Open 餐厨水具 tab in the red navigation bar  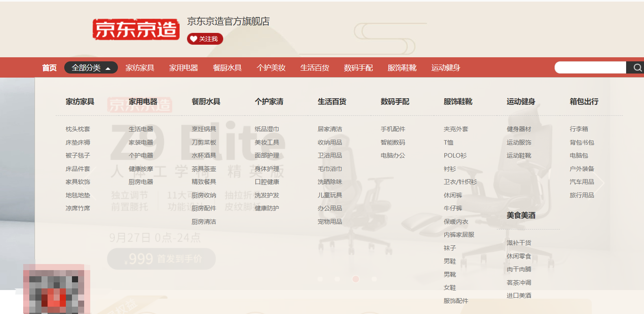227,67
